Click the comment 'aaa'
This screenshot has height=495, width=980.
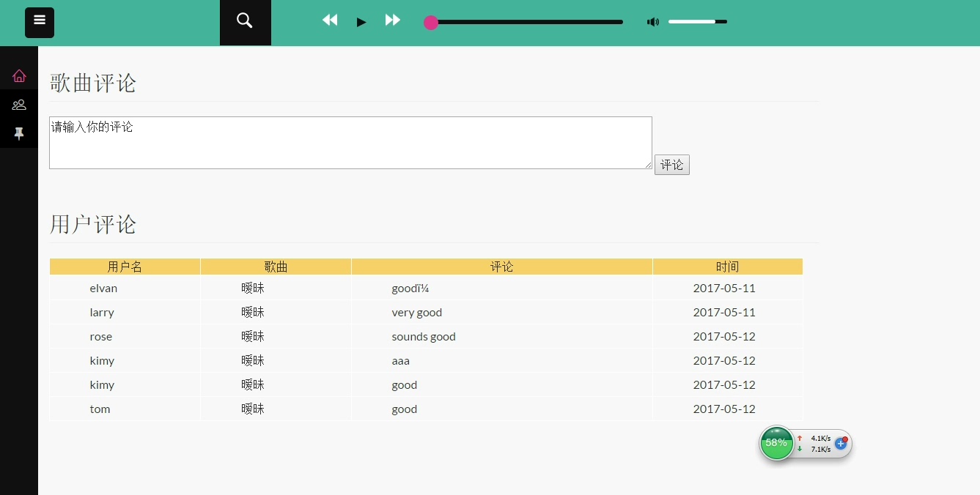coord(401,361)
